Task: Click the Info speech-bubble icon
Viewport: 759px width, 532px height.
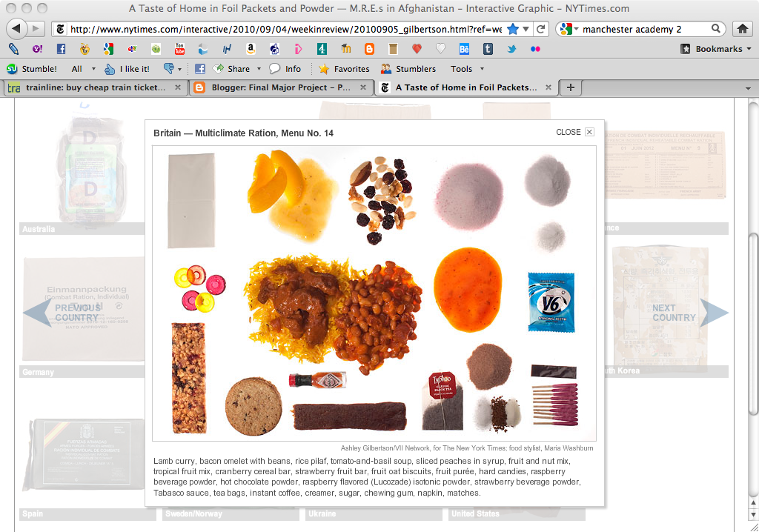Action: [274, 68]
